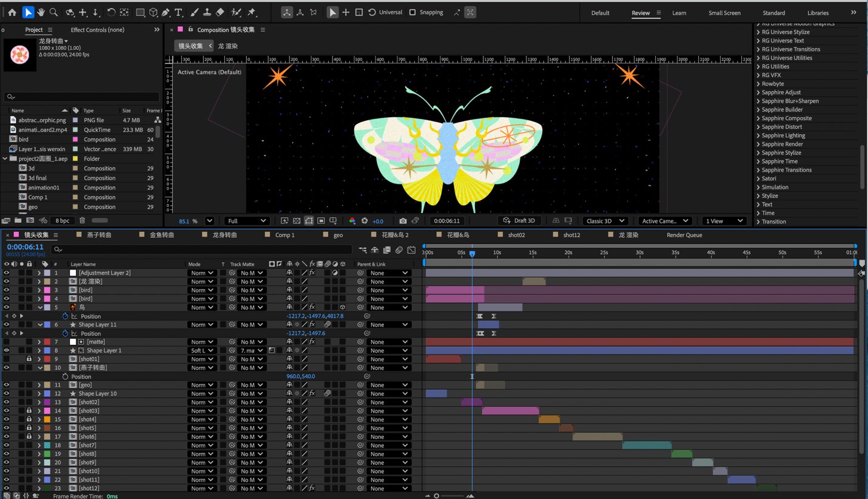Click the 龙身转曲 thumbnail in the Project panel
This screenshot has height=499, width=868.
pyautogui.click(x=19, y=55)
